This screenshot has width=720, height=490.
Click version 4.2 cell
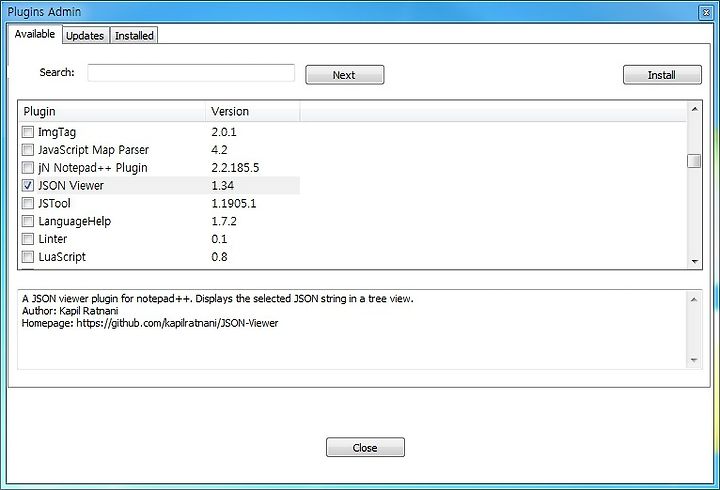[x=219, y=150]
